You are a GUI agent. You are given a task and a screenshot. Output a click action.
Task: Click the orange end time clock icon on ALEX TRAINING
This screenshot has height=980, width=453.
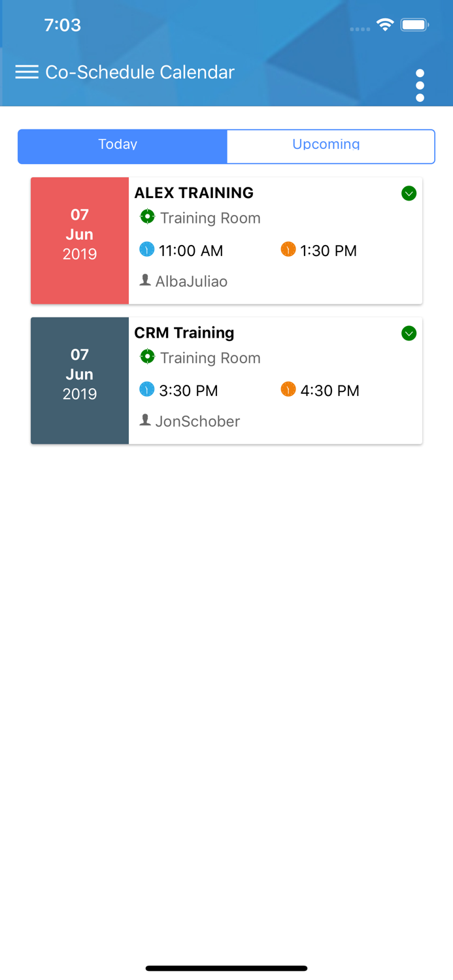coord(288,250)
